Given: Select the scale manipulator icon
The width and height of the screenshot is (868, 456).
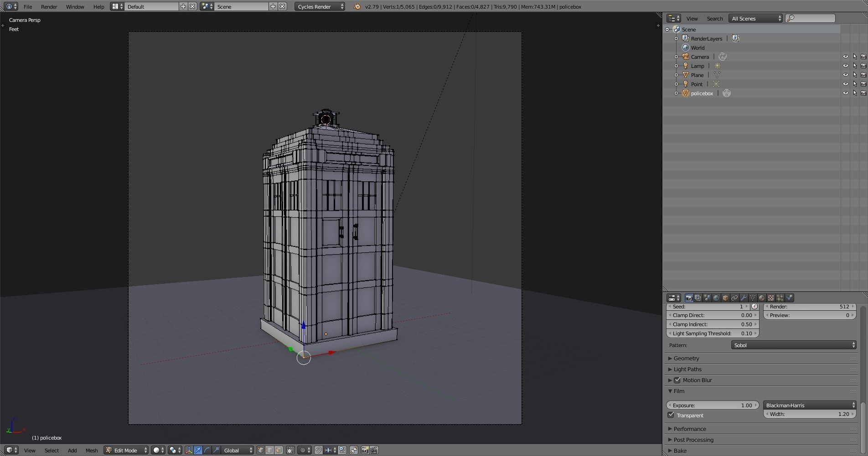Looking at the screenshot, I should [x=217, y=450].
